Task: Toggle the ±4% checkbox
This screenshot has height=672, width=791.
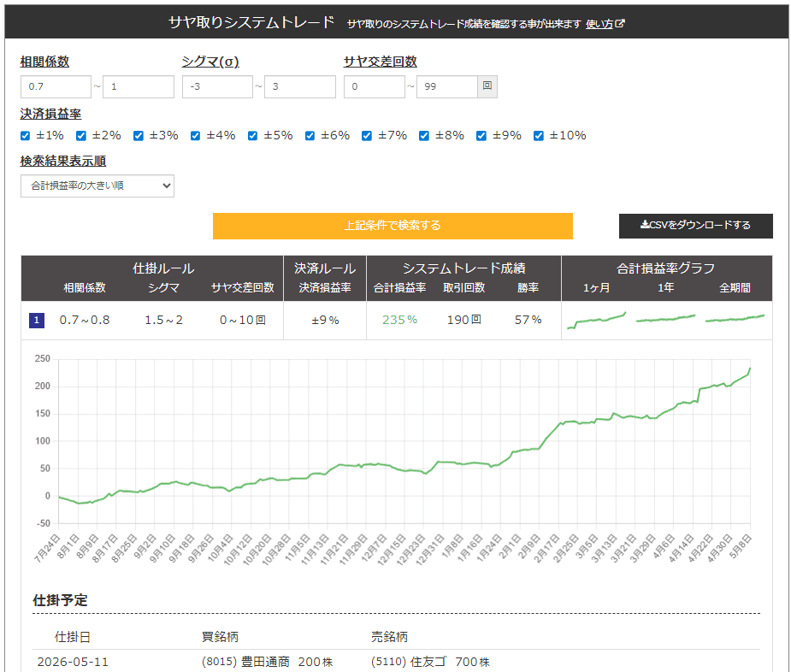Action: pyautogui.click(x=195, y=136)
